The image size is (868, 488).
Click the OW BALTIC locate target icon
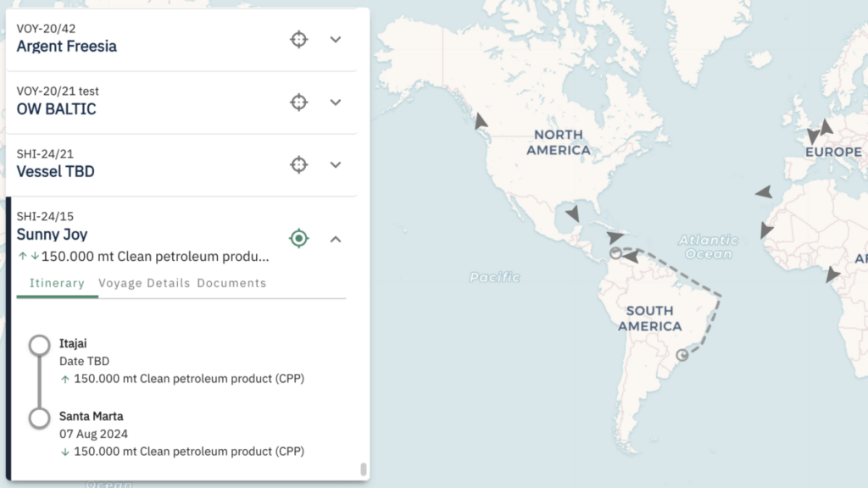(298, 103)
